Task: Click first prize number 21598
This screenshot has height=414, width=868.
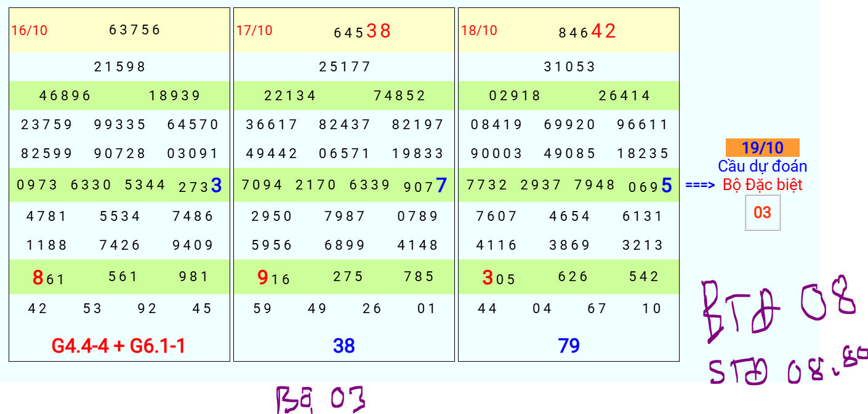Action: [x=120, y=66]
